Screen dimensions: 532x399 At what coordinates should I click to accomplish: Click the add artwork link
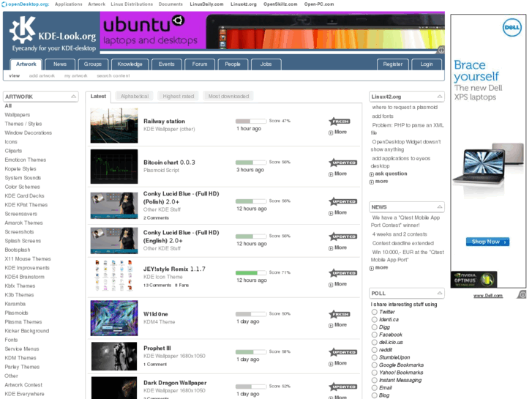point(42,75)
